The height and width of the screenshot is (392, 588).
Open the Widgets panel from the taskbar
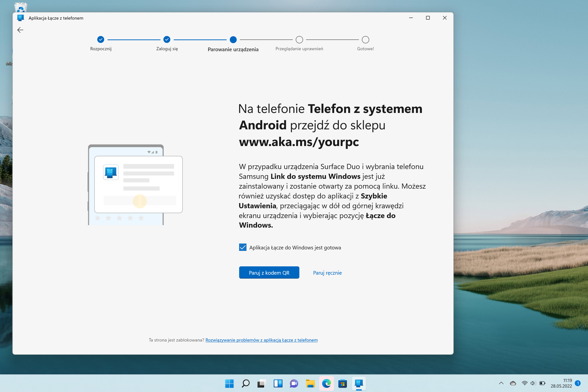[x=278, y=383]
